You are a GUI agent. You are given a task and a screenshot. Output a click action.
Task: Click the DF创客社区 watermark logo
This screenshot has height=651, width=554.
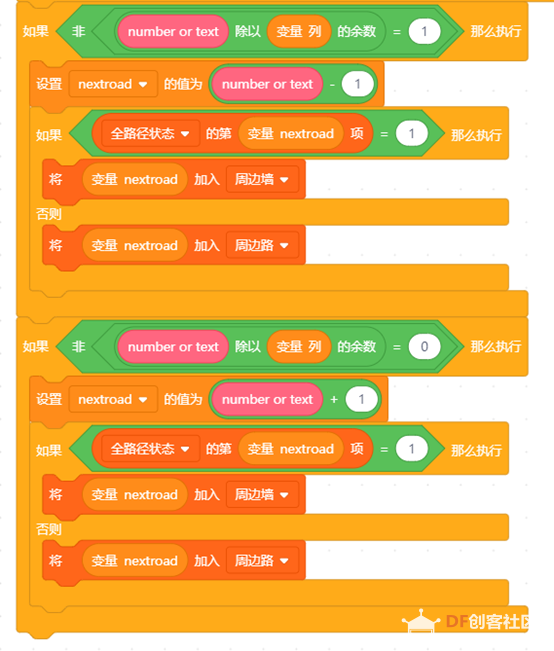[465, 622]
